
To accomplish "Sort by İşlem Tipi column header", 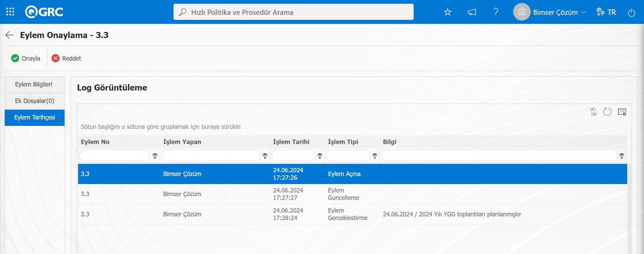I will click(x=343, y=142).
